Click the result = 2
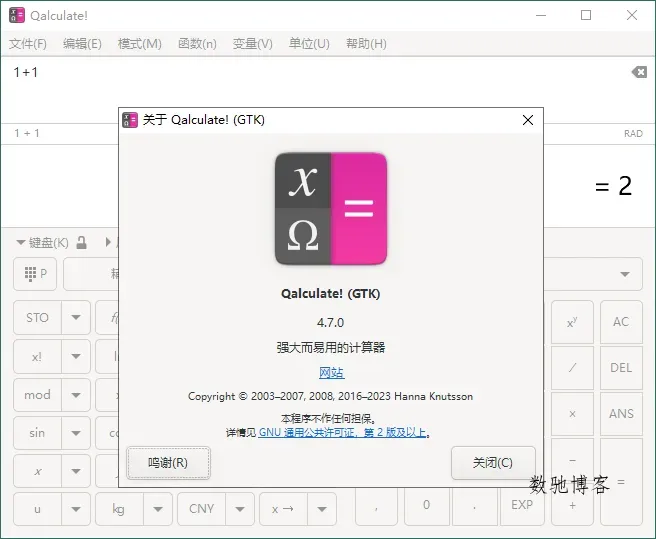Image resolution: width=656 pixels, height=539 pixels. point(613,186)
